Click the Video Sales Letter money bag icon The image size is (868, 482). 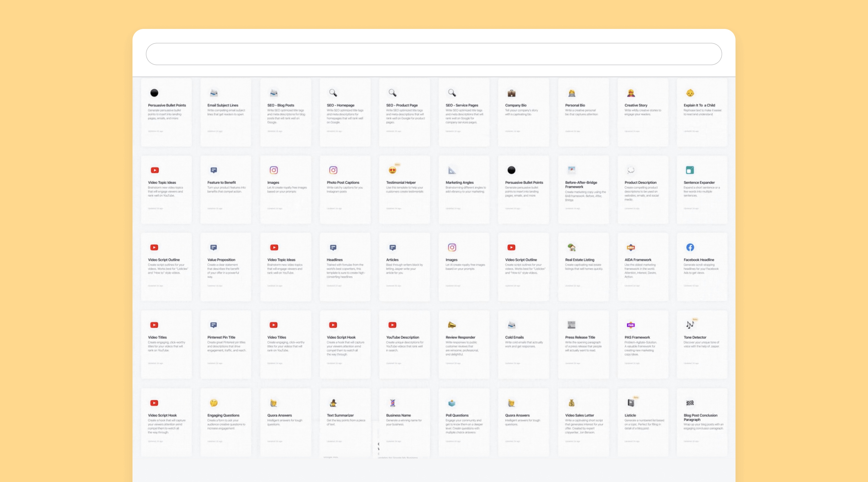point(571,403)
